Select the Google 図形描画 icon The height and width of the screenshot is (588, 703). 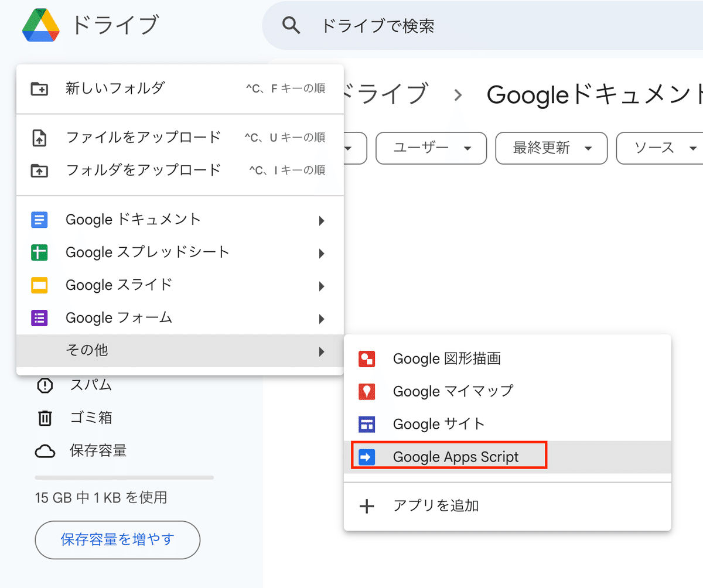(x=366, y=358)
